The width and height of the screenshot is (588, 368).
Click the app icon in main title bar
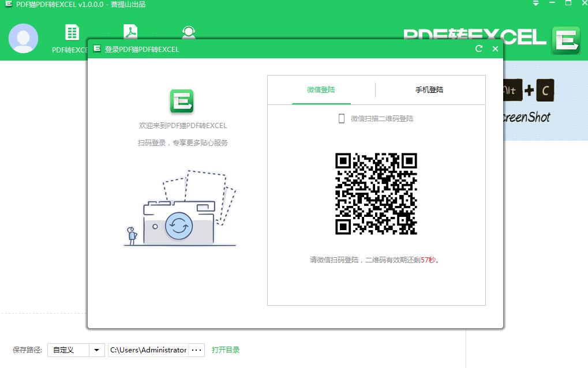[x=8, y=4]
